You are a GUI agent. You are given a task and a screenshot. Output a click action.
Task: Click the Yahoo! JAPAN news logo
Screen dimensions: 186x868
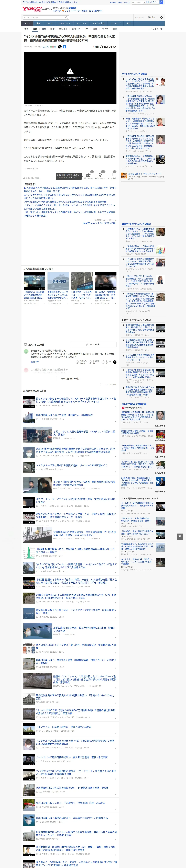coord(37,9)
